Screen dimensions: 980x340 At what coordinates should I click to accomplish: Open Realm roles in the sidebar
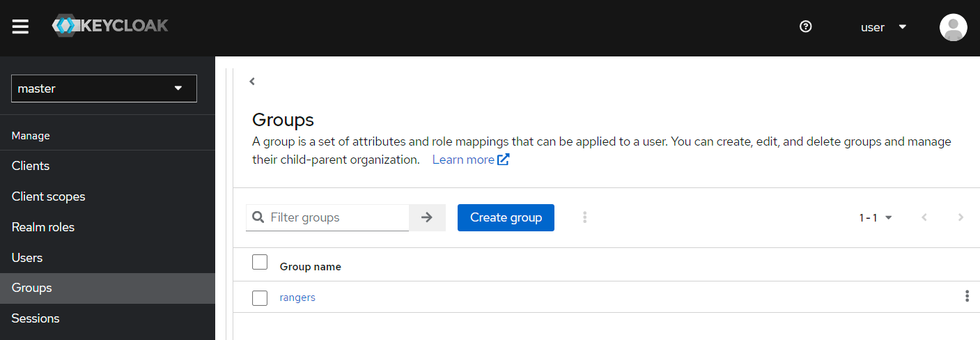coord(107,227)
